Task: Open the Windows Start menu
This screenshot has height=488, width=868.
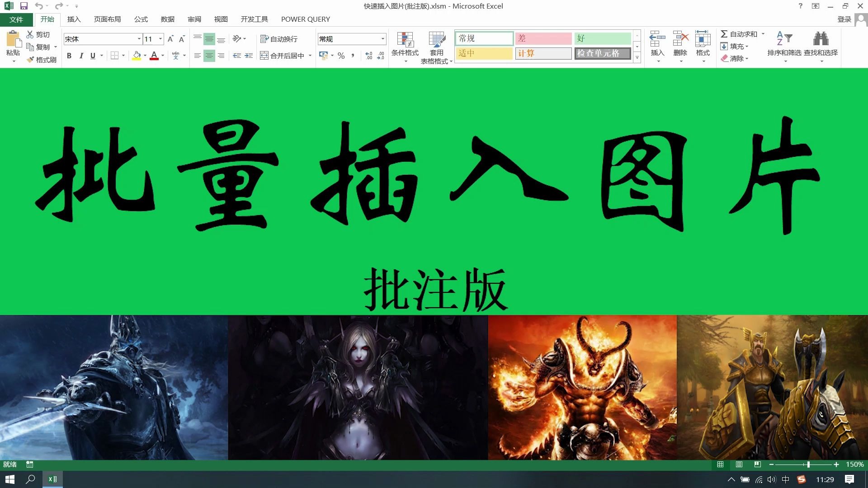Action: pos(10,479)
